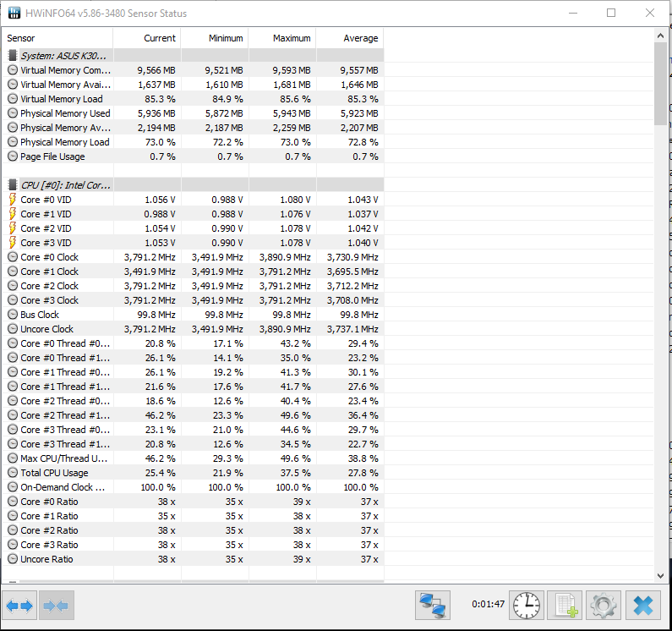The image size is (672, 631).
Task: Reset the timer with the clock icon
Action: (x=527, y=606)
